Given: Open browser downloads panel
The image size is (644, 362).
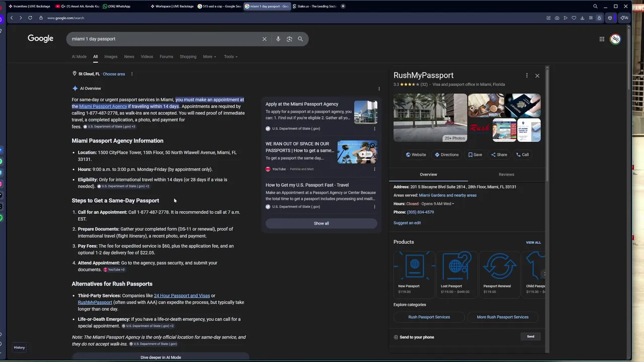Looking at the screenshot, I should coord(582,18).
